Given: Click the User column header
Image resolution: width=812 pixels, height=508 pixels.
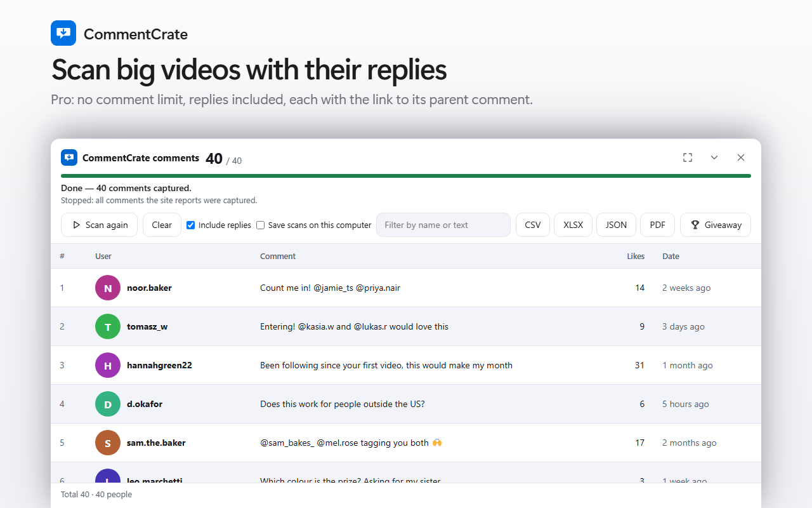Looking at the screenshot, I should (103, 257).
